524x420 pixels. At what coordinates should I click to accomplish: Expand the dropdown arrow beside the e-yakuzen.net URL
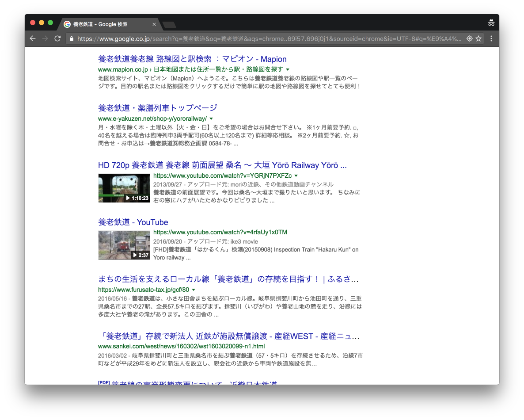tap(211, 118)
